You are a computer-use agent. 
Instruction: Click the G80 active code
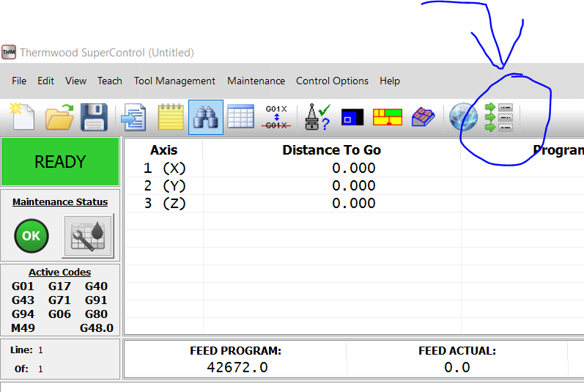[96, 314]
